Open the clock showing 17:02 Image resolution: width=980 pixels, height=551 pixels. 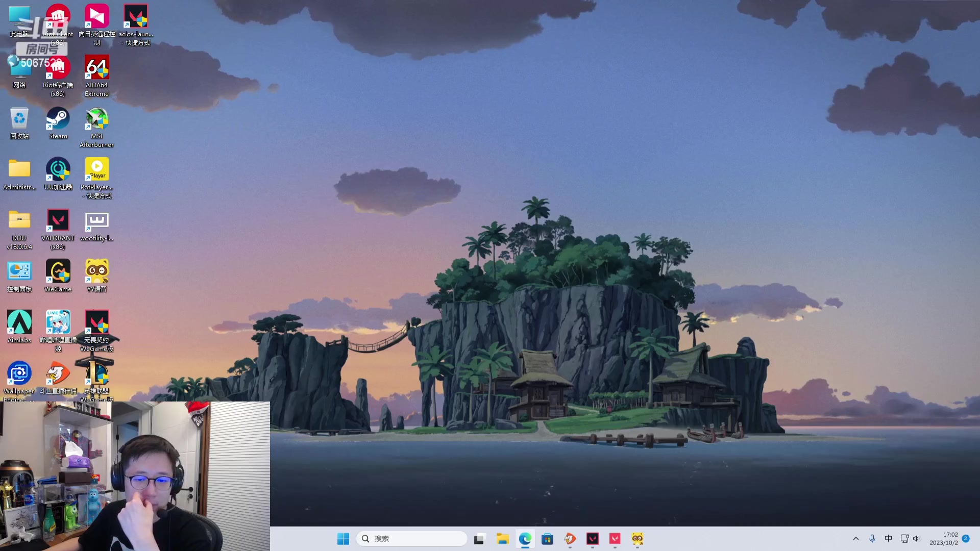coord(944,539)
